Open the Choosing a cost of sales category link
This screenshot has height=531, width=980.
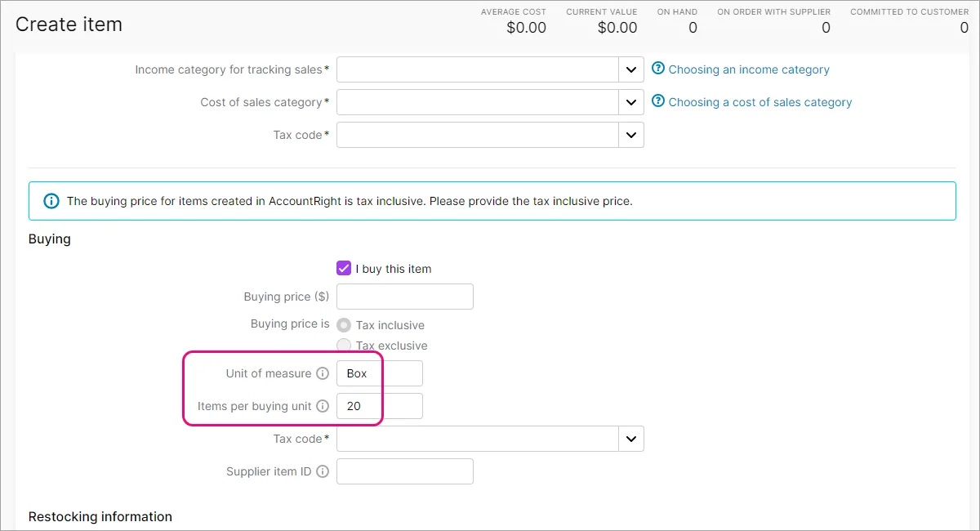click(x=759, y=102)
